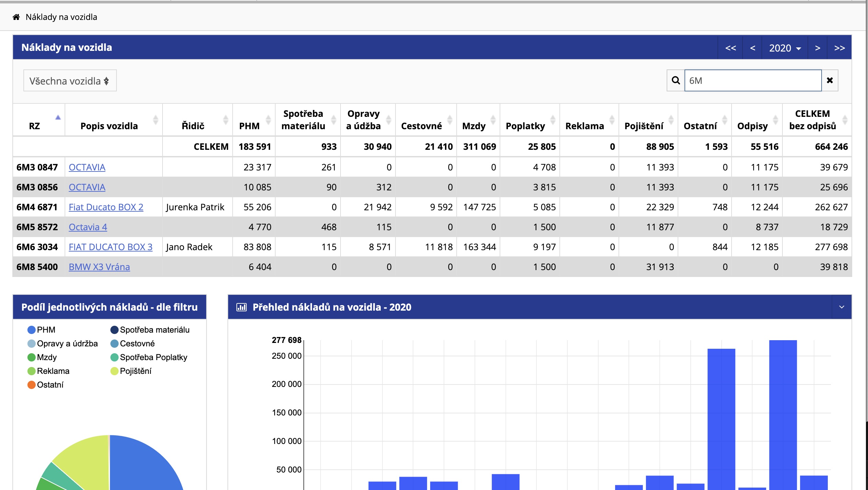This screenshot has width=868, height=490.
Task: Open the BMW X3 Vrána link
Action: click(99, 267)
